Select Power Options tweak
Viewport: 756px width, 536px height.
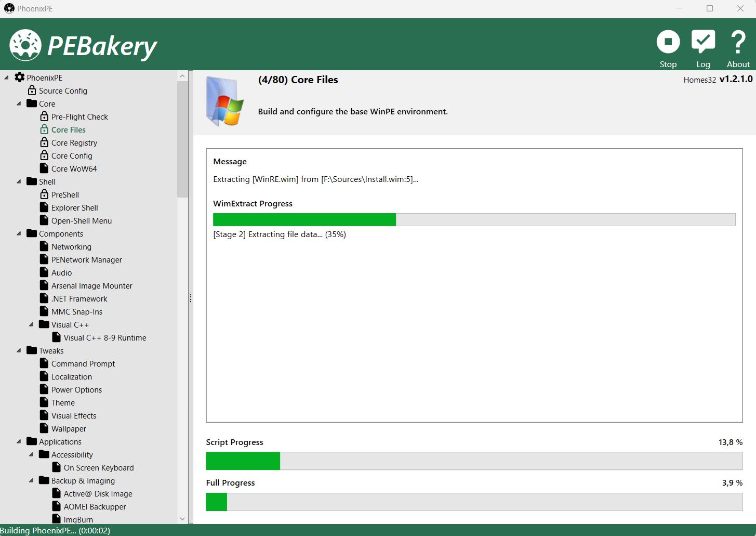(x=77, y=389)
